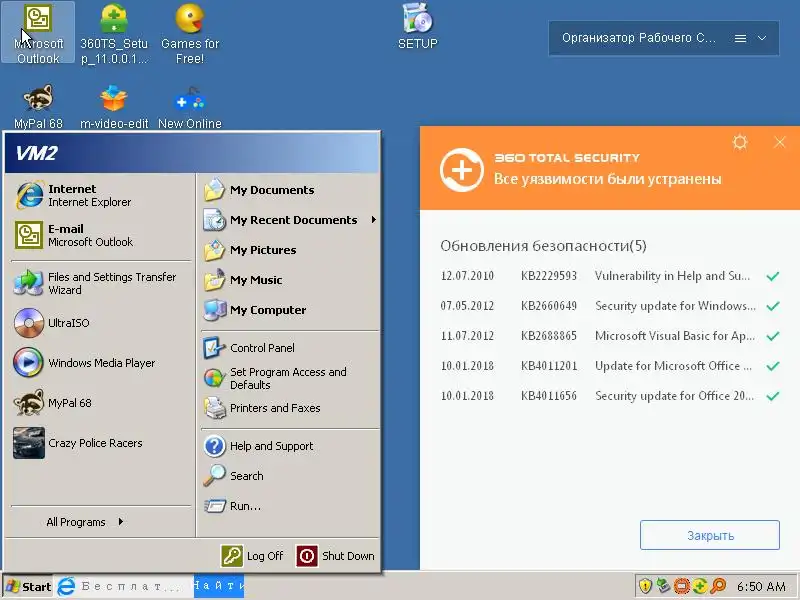
Task: Launch Internet Explorer from Start menu
Action: click(101, 195)
